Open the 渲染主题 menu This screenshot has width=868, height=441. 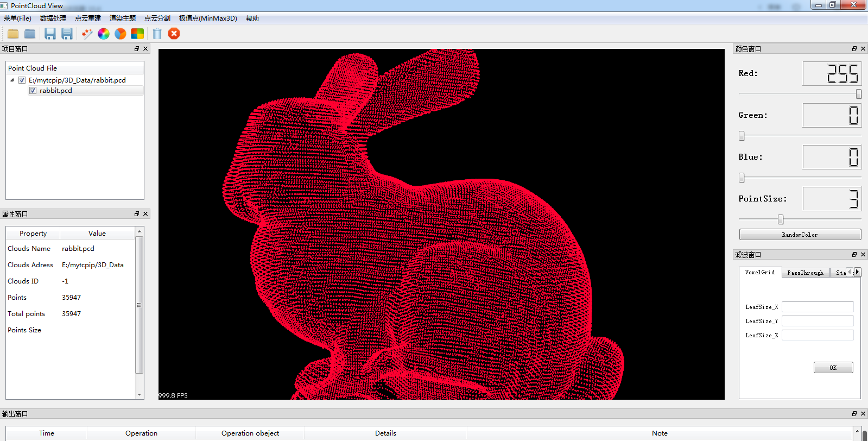[x=123, y=18]
